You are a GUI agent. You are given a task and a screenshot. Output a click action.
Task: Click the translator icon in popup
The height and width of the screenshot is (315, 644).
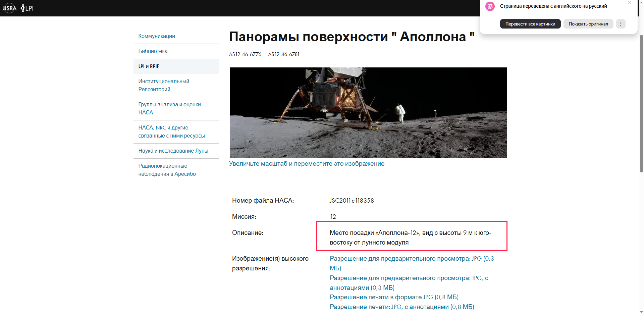tap(490, 6)
